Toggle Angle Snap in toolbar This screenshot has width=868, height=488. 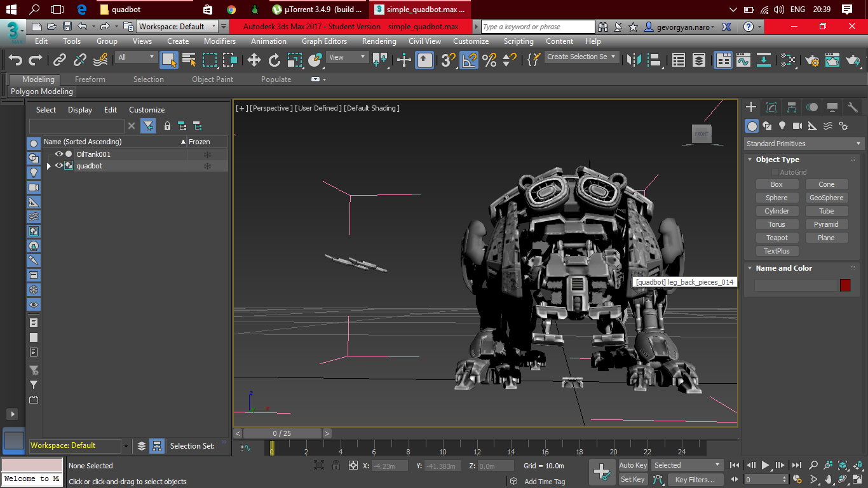pyautogui.click(x=469, y=60)
